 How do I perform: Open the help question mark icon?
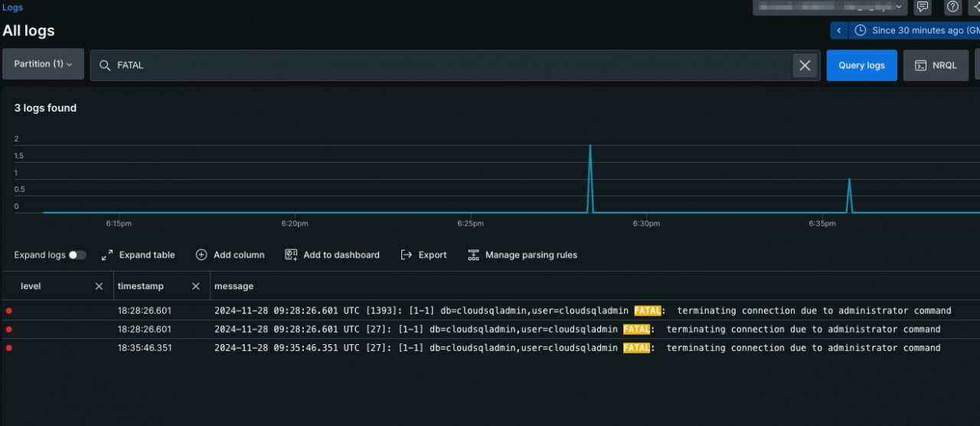[952, 7]
